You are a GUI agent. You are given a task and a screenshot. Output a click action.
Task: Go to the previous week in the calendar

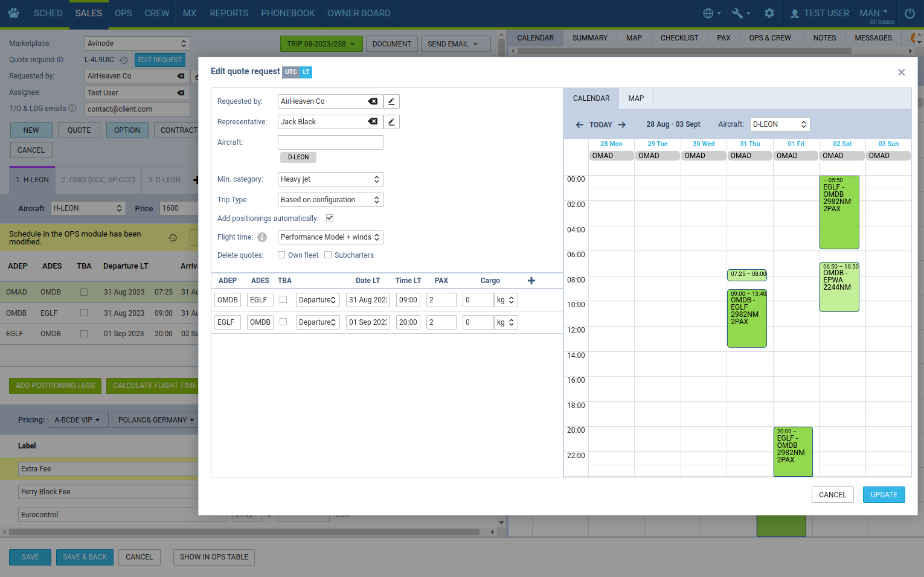coord(580,125)
